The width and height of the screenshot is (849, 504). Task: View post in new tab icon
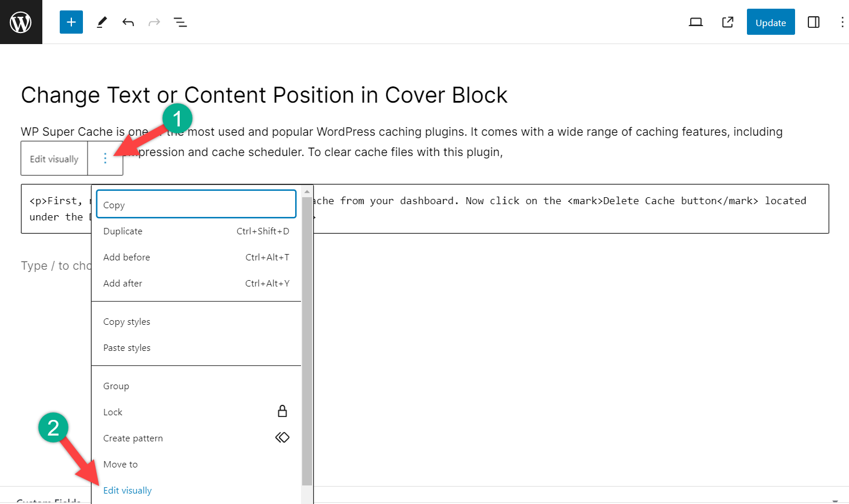[728, 22]
